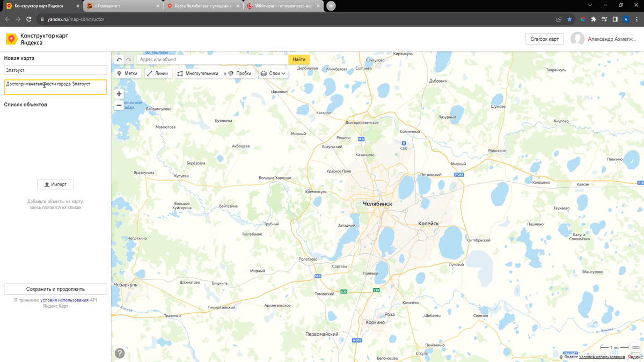Screen dimensions: 644x362
Task: Switch to Карта Челябинска с улицами tab
Action: point(202,6)
